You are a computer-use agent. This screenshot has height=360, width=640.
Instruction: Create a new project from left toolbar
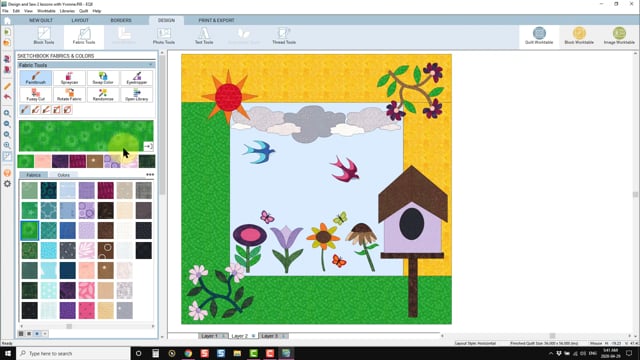click(7, 32)
